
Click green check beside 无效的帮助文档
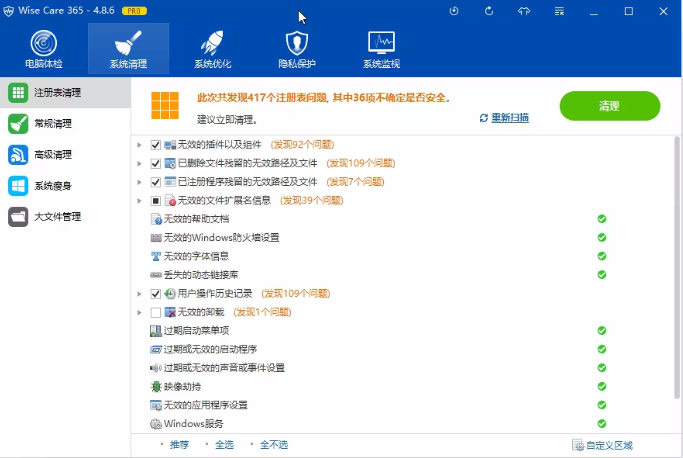(602, 219)
